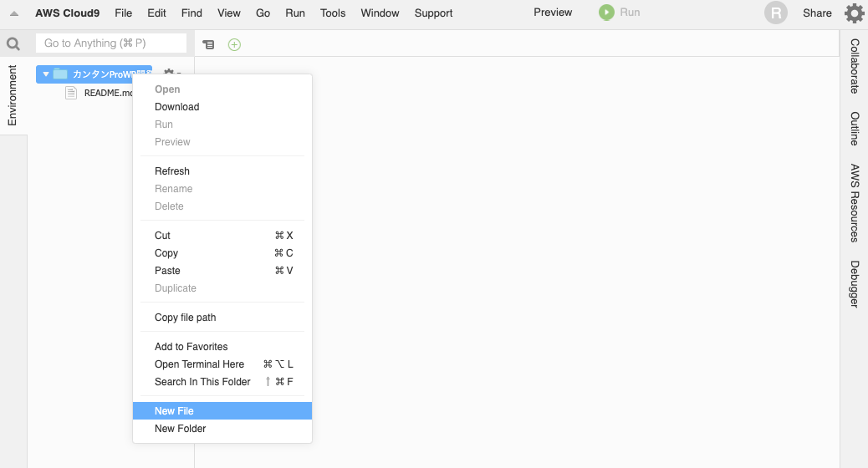
Task: Click the green Run play icon
Action: [606, 13]
